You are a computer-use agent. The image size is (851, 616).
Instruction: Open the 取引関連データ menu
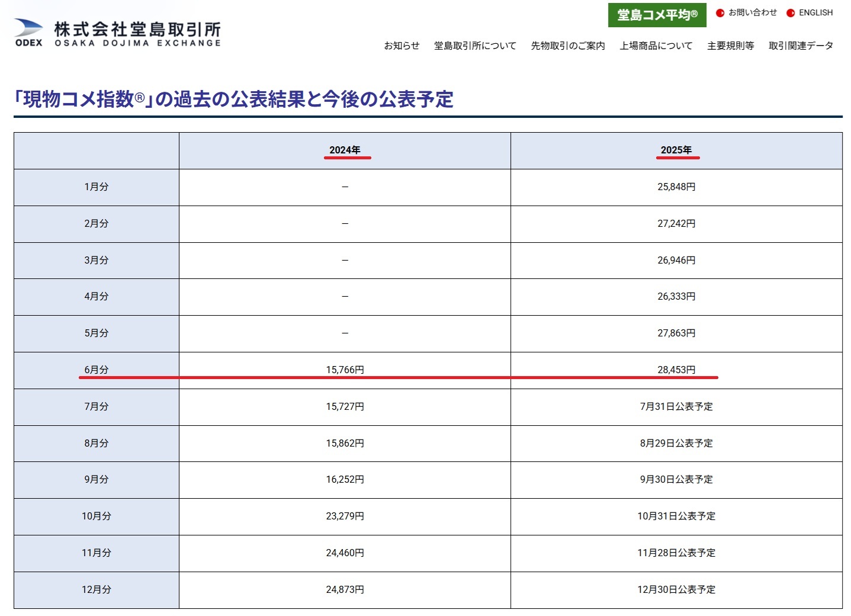(801, 46)
